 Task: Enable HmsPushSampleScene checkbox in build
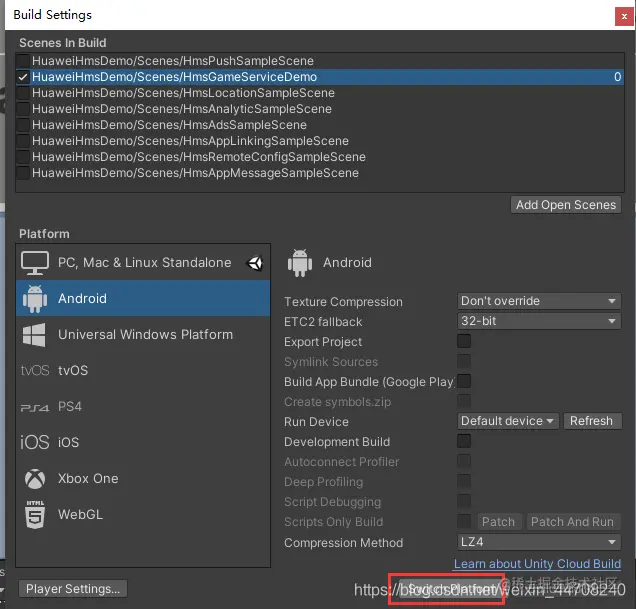coord(23,61)
